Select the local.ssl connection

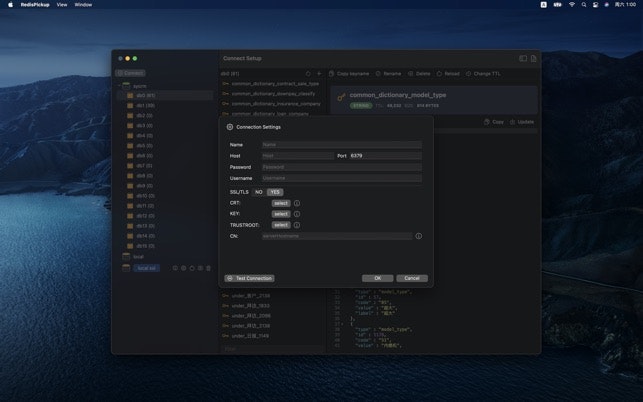(146, 268)
